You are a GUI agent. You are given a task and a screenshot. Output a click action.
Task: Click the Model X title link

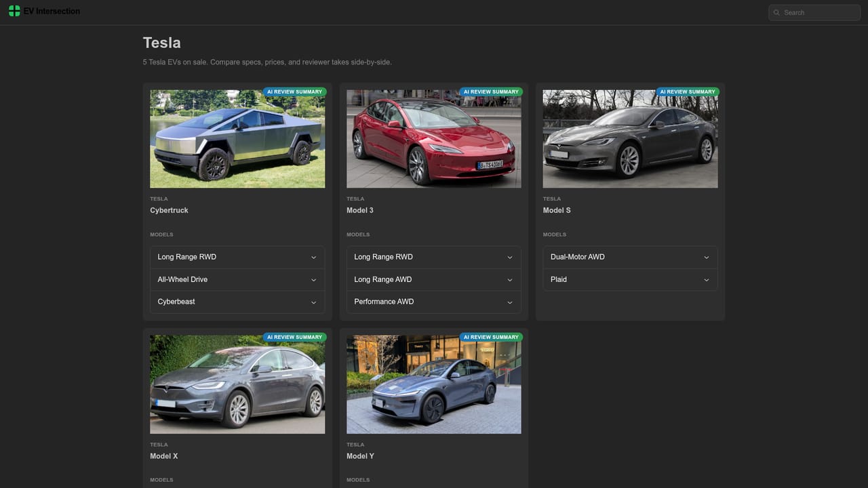point(164,456)
